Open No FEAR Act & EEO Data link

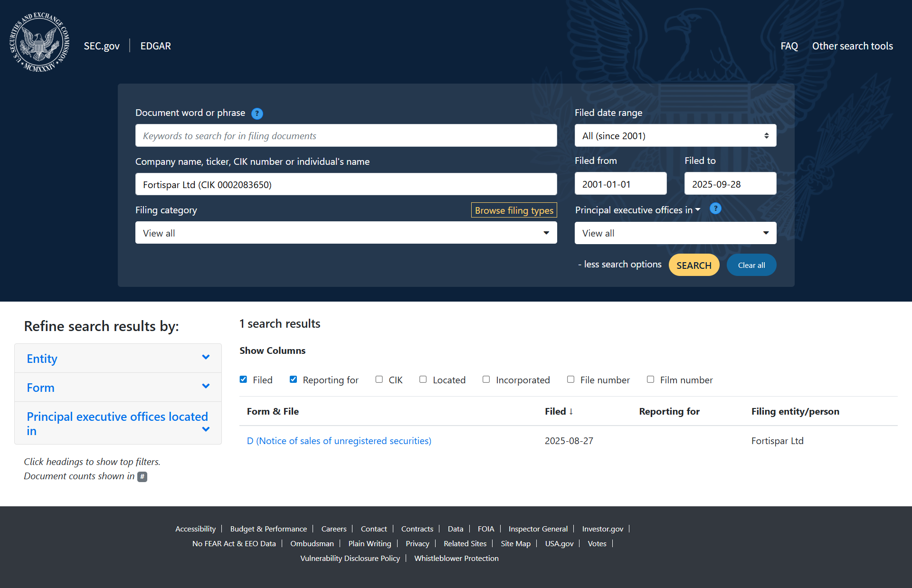point(234,544)
